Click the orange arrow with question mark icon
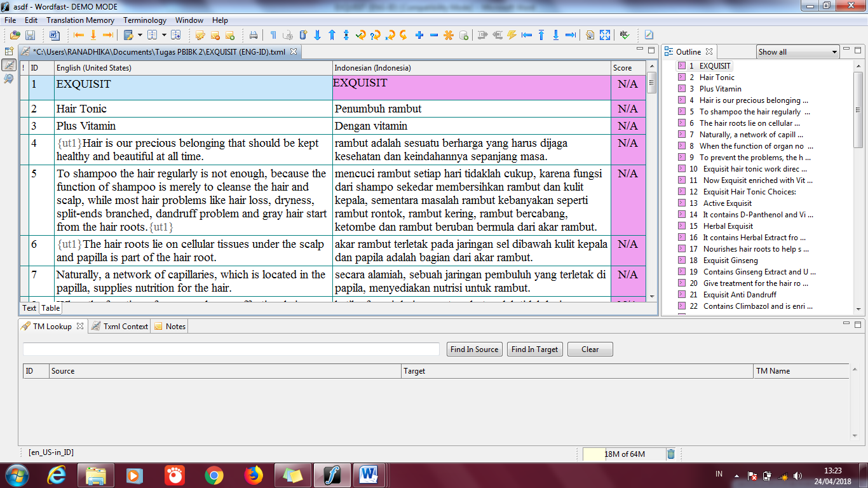The image size is (868, 488). click(376, 36)
